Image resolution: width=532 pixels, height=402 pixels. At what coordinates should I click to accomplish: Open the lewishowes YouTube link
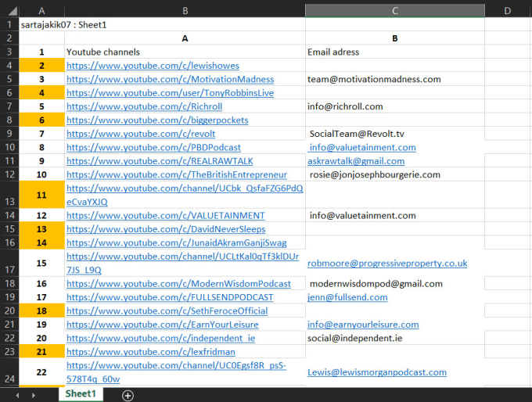coord(153,66)
